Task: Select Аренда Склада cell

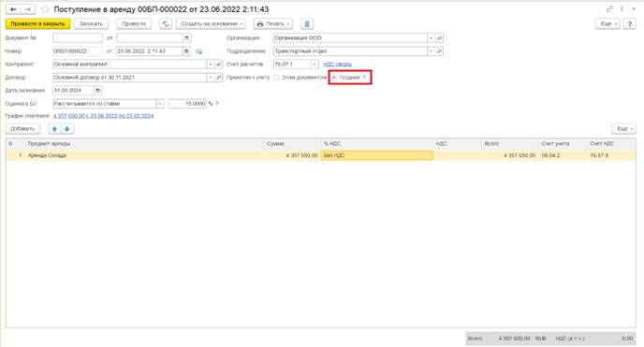Action: pyautogui.click(x=144, y=155)
